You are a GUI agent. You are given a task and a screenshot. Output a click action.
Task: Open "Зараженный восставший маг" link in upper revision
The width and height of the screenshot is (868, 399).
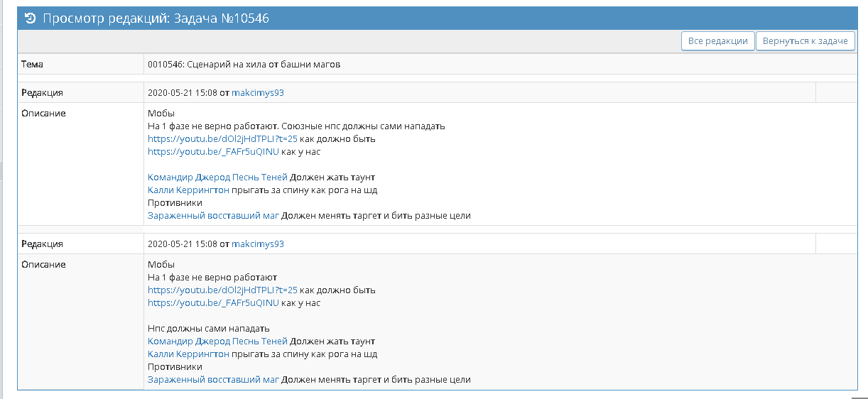point(213,216)
